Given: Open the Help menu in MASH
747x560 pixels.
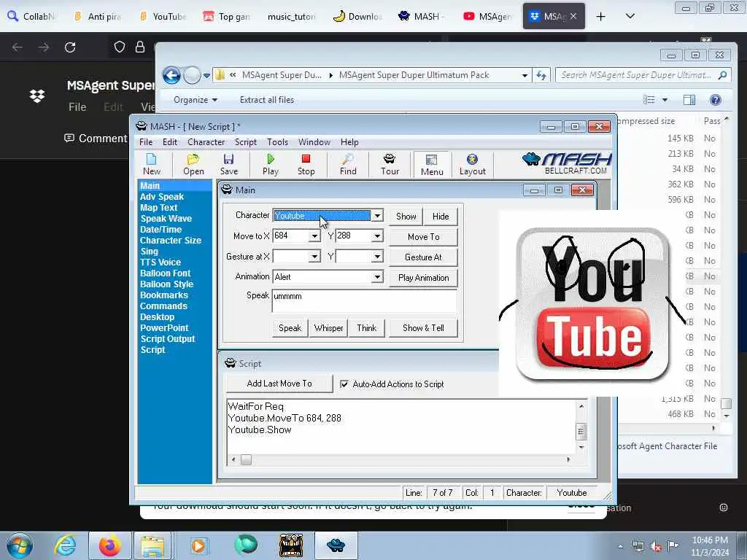Looking at the screenshot, I should [x=349, y=142].
